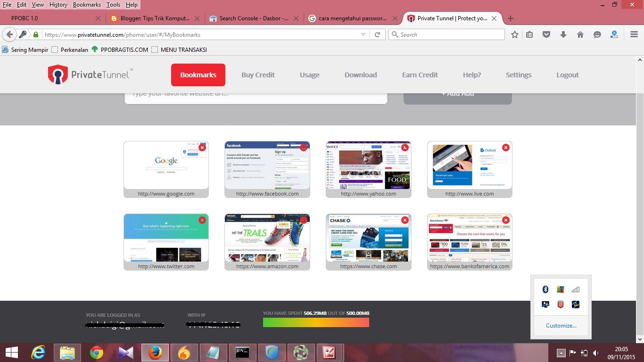Open Settings in site navigation
The height and width of the screenshot is (362, 644).
[519, 75]
